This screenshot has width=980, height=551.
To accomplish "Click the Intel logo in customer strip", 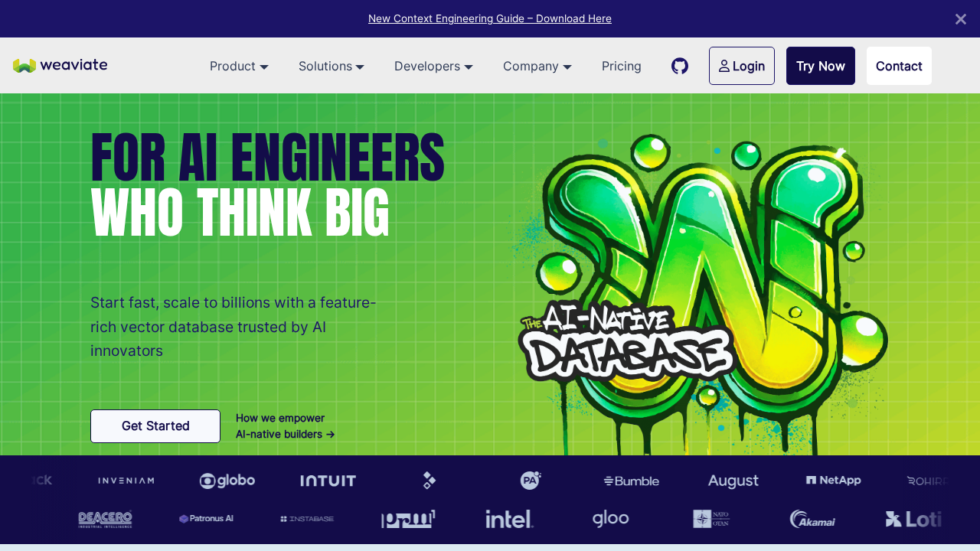I will (509, 520).
